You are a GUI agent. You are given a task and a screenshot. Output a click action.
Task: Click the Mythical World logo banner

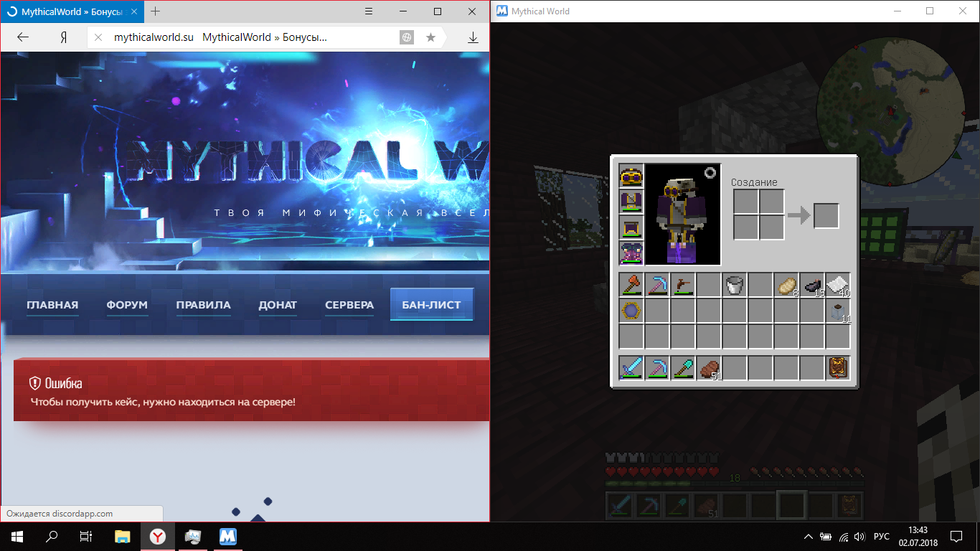308,161
